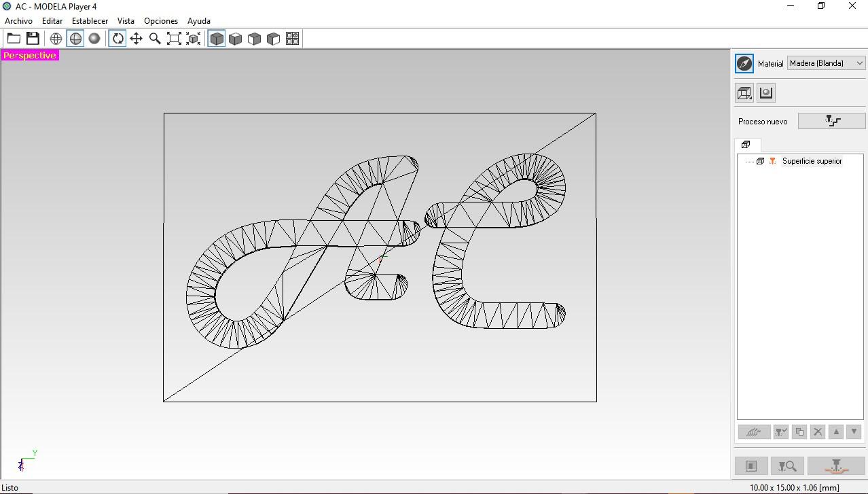Screen dimensions: 868x494
Task: Click the tool compass icon beside Material
Action: tap(744, 63)
